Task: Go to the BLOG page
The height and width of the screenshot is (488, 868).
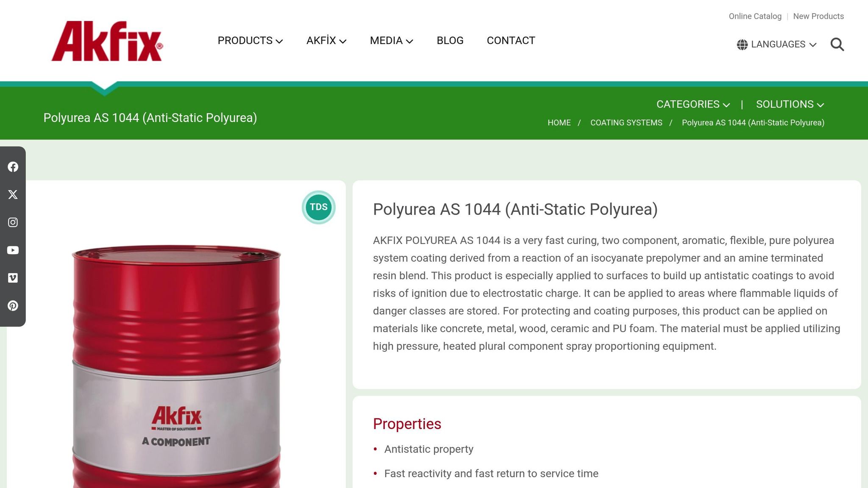Action: coord(450,41)
